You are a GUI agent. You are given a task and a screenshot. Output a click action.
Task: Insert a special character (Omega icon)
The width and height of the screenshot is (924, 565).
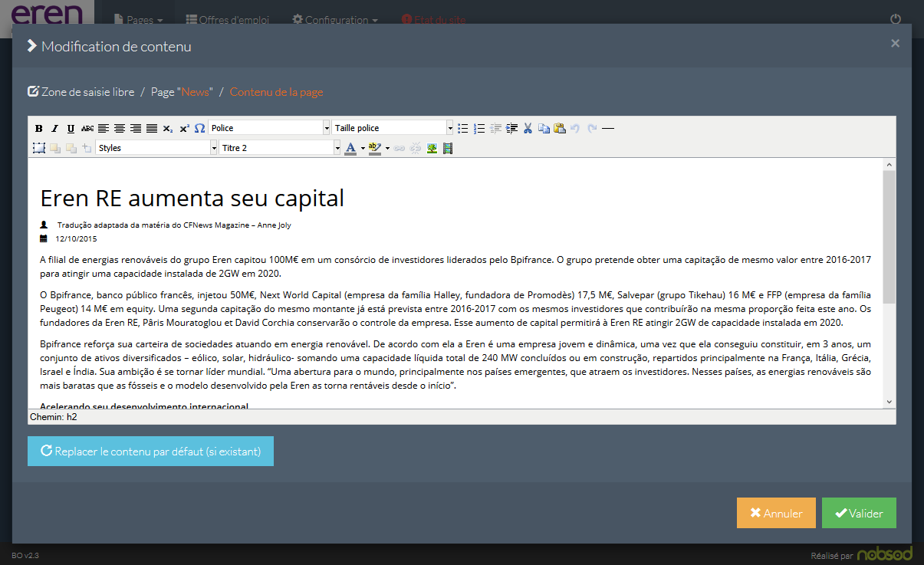click(x=199, y=128)
